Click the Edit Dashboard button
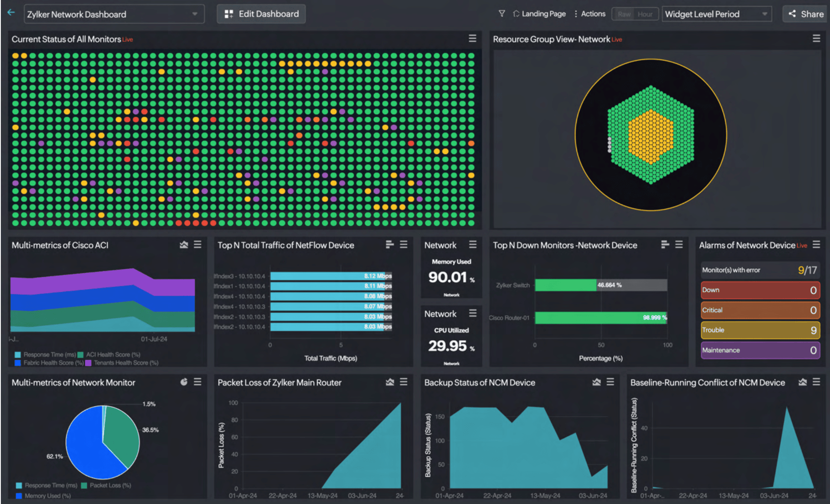 pos(261,14)
